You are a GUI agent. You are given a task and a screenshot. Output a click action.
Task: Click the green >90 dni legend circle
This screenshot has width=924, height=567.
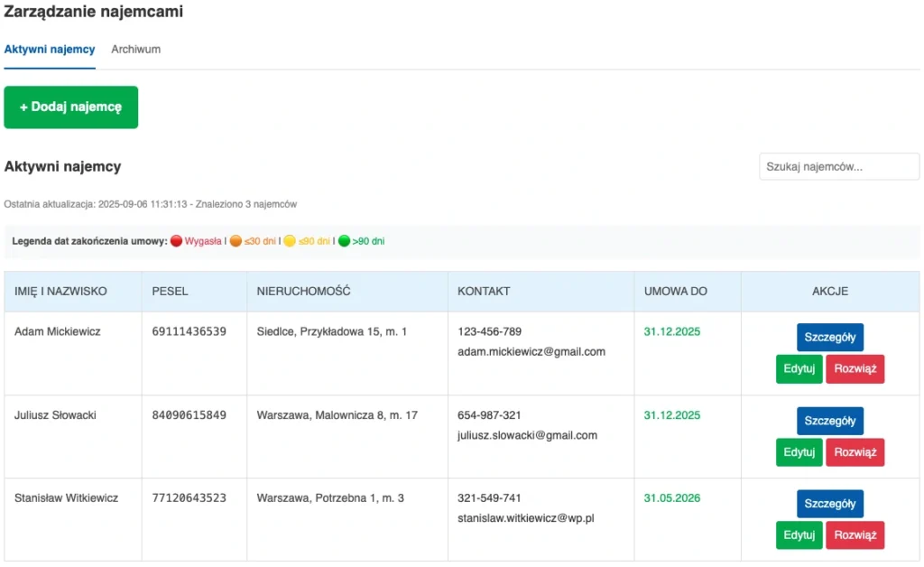pyautogui.click(x=344, y=242)
